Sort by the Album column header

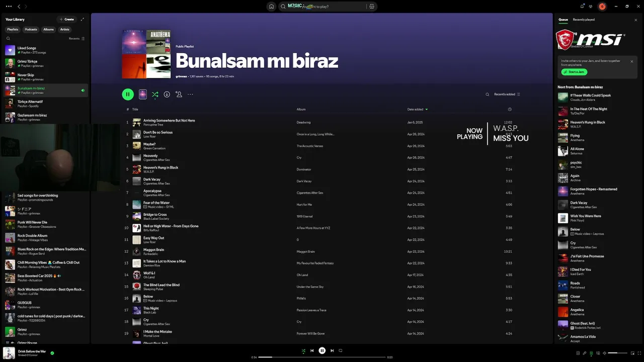[x=301, y=109]
